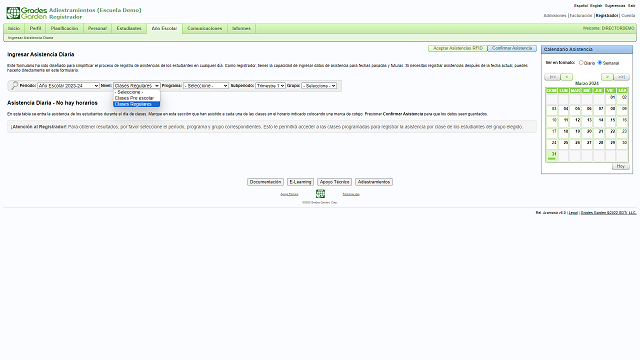This screenshot has width=640, height=360.
Task: Click 'Ingresar Asistencia Diaria' page heading
Action: (x=40, y=54)
